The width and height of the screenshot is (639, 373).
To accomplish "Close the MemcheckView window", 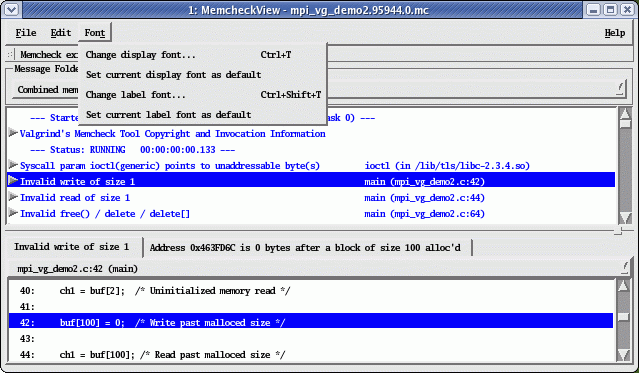I will pos(628,9).
